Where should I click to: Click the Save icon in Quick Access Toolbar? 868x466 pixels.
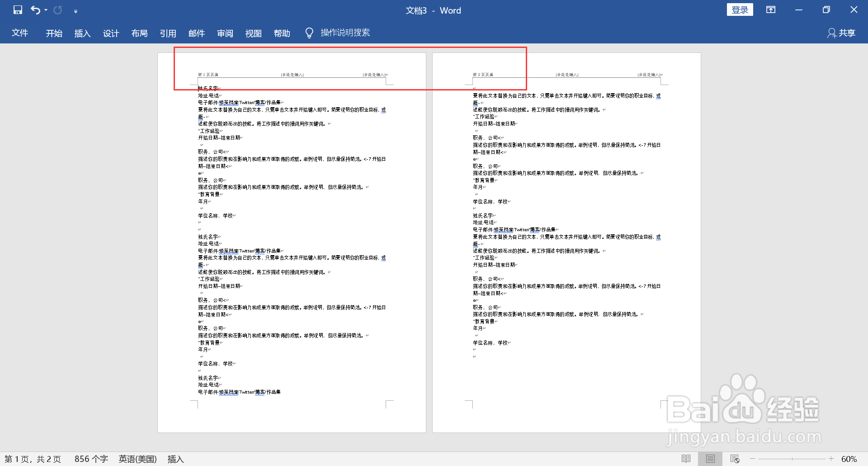coord(18,10)
